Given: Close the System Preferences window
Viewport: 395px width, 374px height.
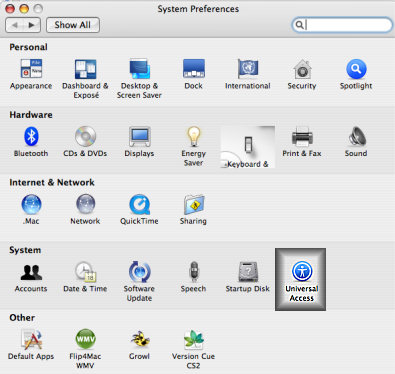Looking at the screenshot, I should [10, 8].
